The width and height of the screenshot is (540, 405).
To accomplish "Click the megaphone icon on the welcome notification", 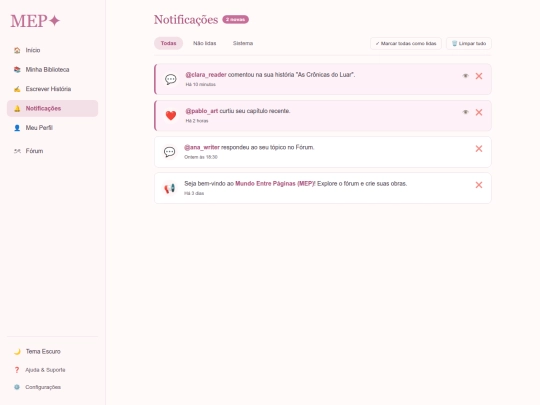I will point(169,188).
